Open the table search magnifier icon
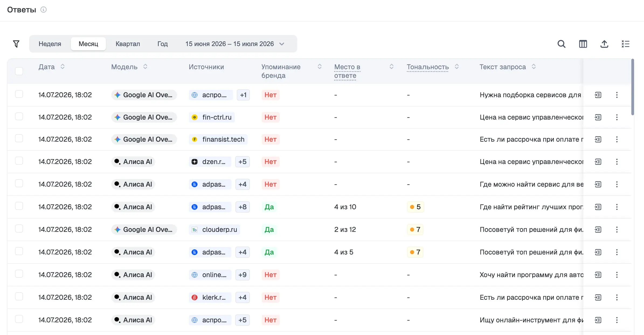644x335 pixels. point(562,44)
